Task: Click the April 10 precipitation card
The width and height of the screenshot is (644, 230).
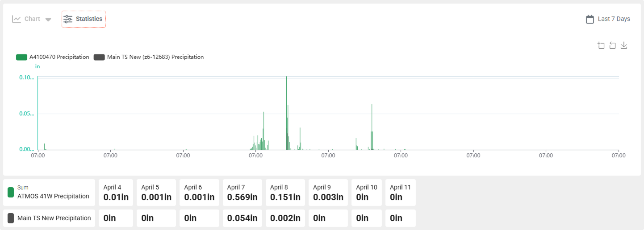Action: coord(367,193)
